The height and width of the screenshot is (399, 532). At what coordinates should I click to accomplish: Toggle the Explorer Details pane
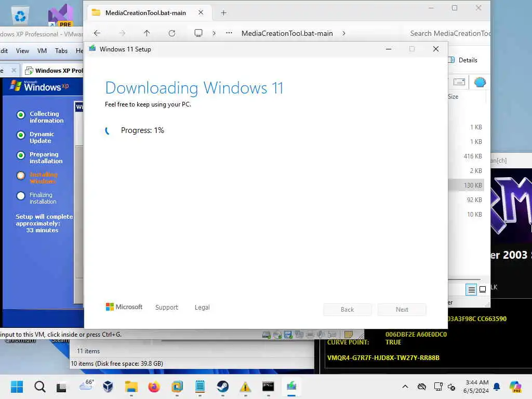(x=463, y=60)
